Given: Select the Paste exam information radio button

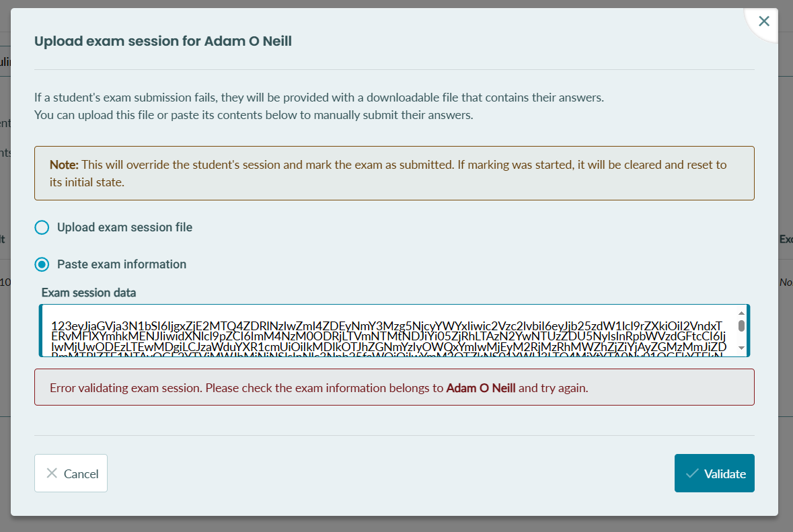Looking at the screenshot, I should (42, 264).
